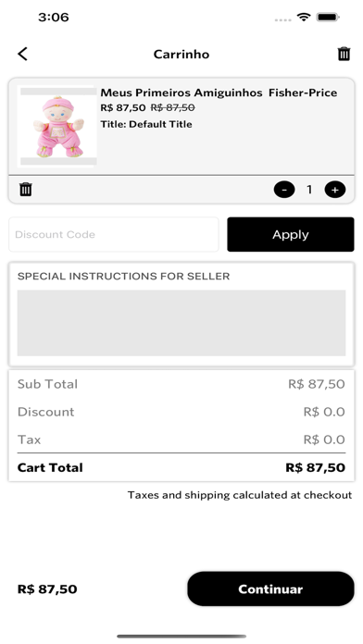Tap the Sub Total amount R$ 87,50
The height and width of the screenshot is (644, 363).
(317, 384)
